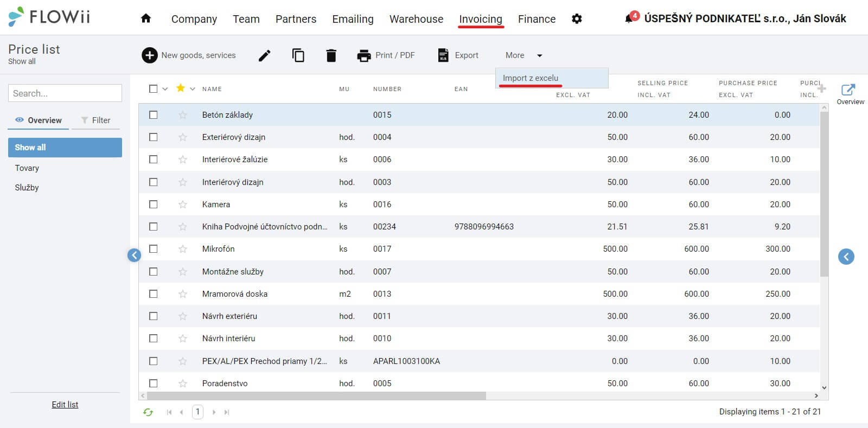Click the Show all sidebar button
This screenshot has width=868, height=428.
(65, 148)
